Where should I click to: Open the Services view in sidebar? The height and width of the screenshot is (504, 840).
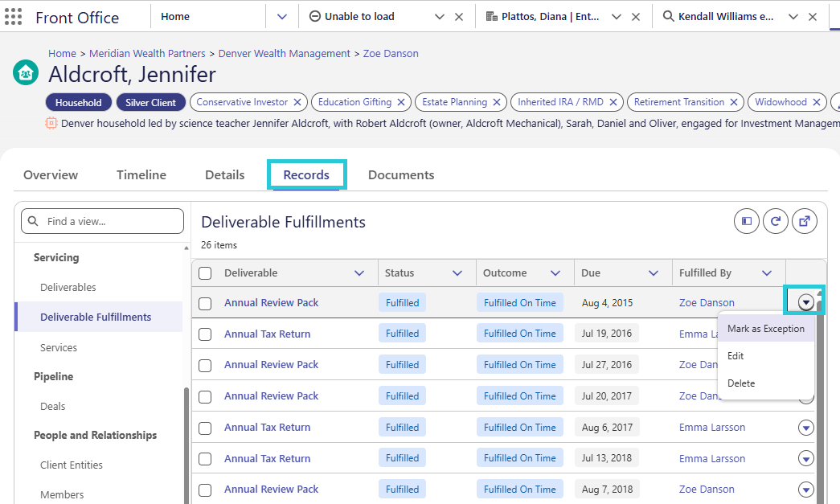[x=59, y=347]
